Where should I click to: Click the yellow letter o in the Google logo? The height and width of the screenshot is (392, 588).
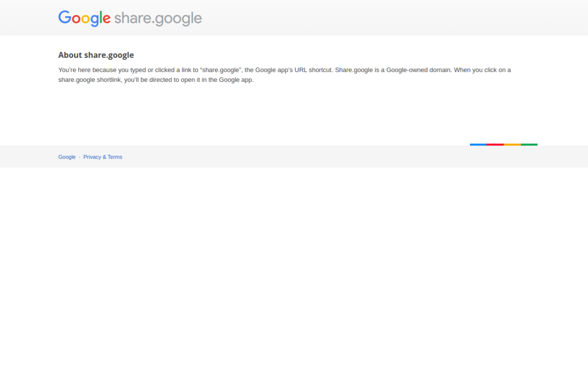(x=85, y=19)
